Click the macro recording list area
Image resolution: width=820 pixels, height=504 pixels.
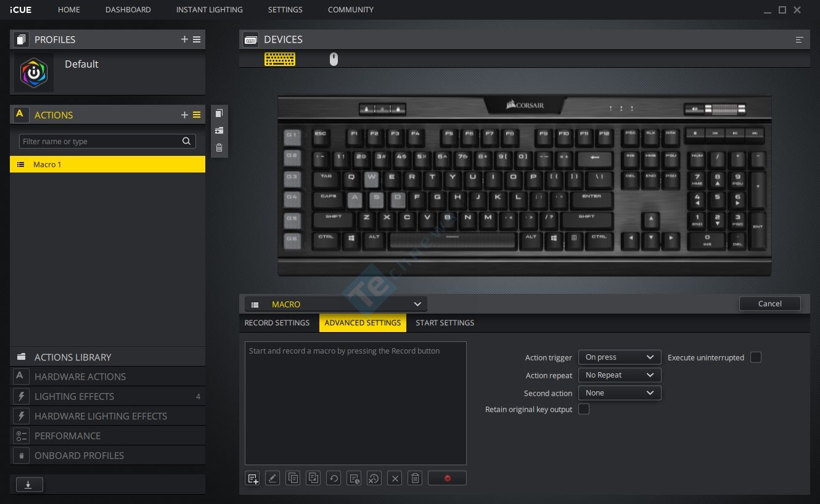tap(356, 403)
